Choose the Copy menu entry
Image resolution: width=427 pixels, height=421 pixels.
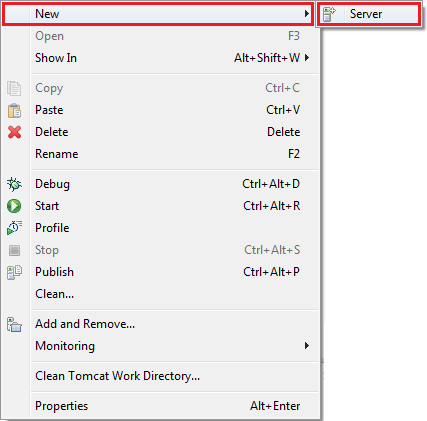point(160,88)
